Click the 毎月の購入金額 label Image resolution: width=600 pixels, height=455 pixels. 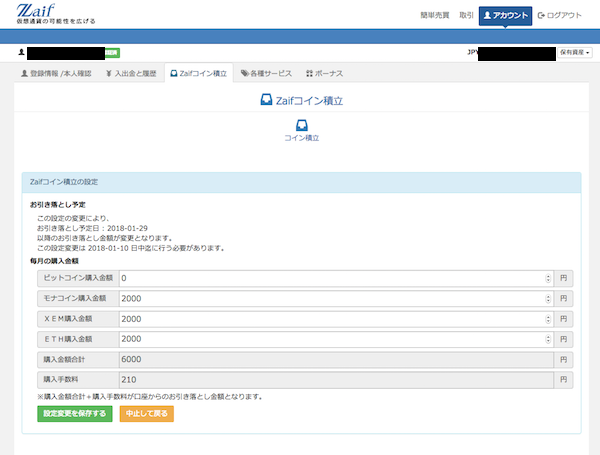pyautogui.click(x=54, y=261)
